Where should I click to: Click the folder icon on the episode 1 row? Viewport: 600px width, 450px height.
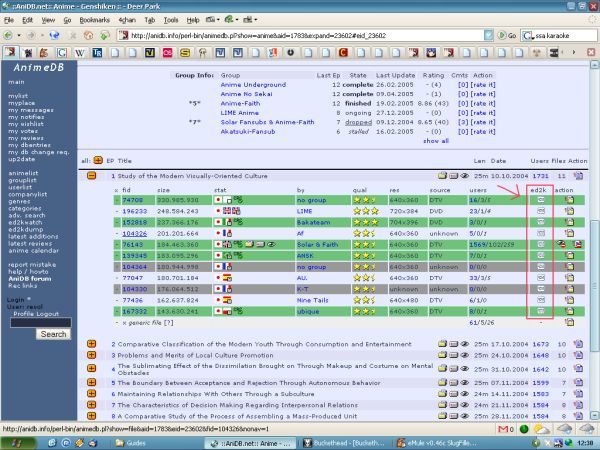pyautogui.click(x=442, y=176)
